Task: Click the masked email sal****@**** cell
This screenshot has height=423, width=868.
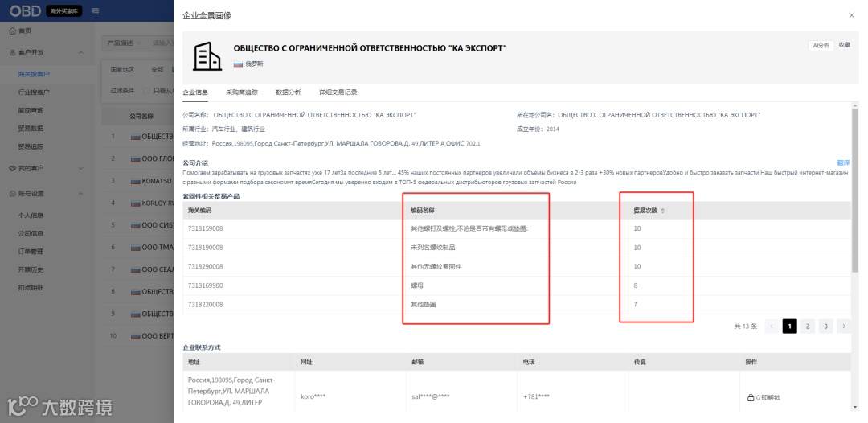Action: [x=431, y=397]
